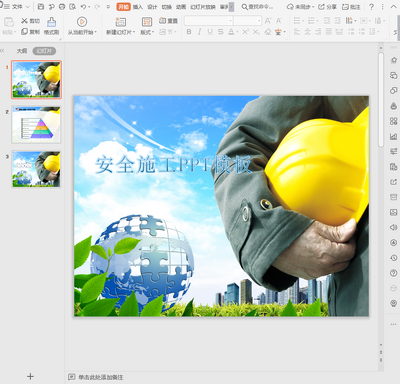Collapse the ribbon with the up chevron
The height and width of the screenshot is (384, 400).
tap(393, 7)
